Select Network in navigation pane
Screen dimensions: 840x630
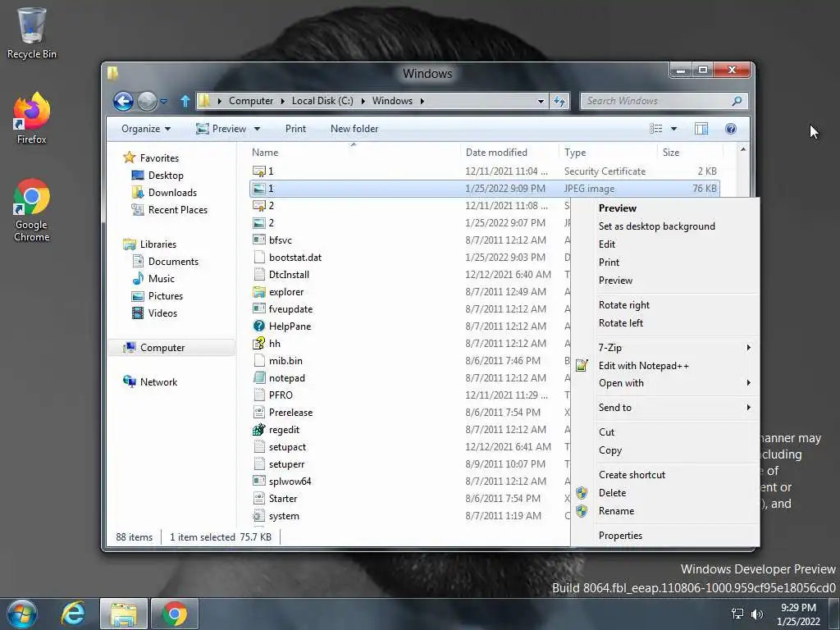coord(151,382)
